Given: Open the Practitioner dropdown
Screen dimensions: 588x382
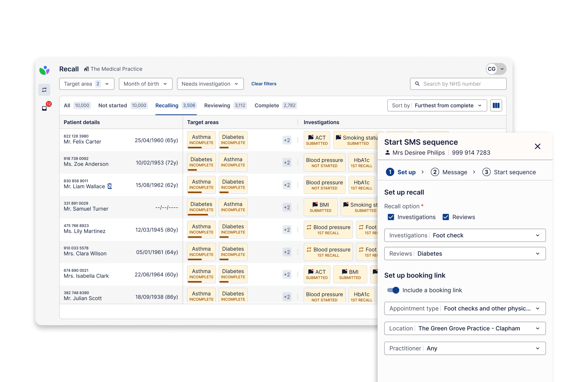Looking at the screenshot, I should 465,348.
